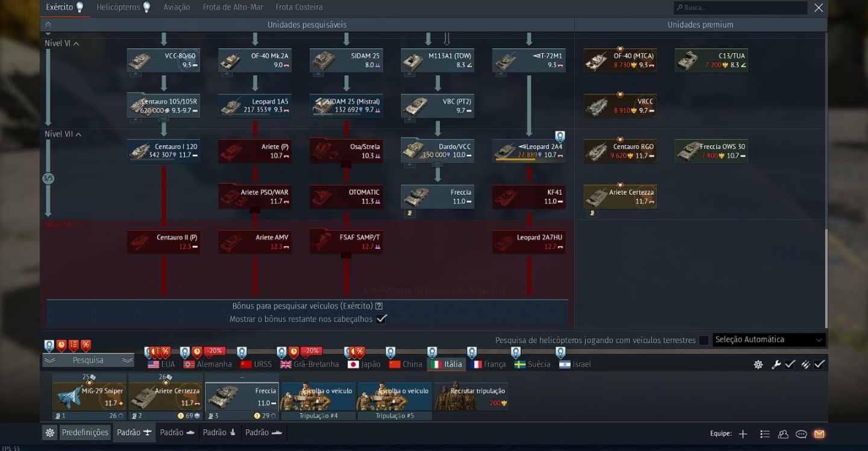868x451 pixels.
Task: Toggle 'Mostrar o bônus restante nos cabeçalhos' checkbox
Action: [x=381, y=319]
